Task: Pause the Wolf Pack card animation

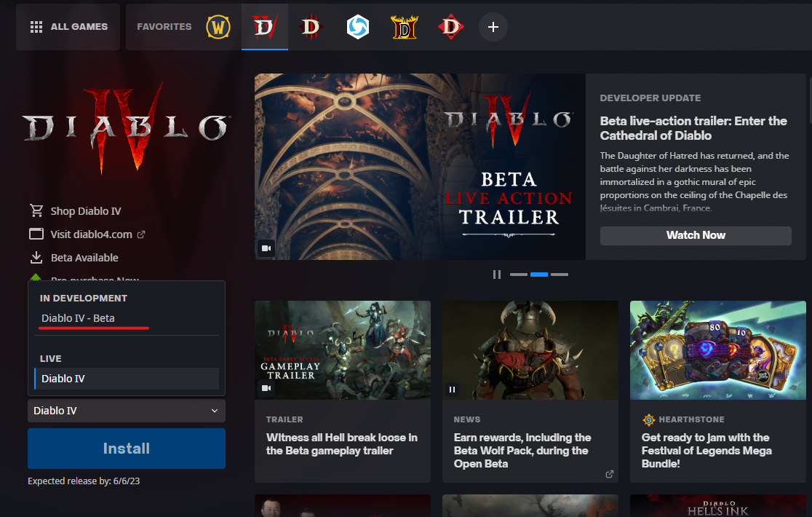Action: tap(452, 389)
